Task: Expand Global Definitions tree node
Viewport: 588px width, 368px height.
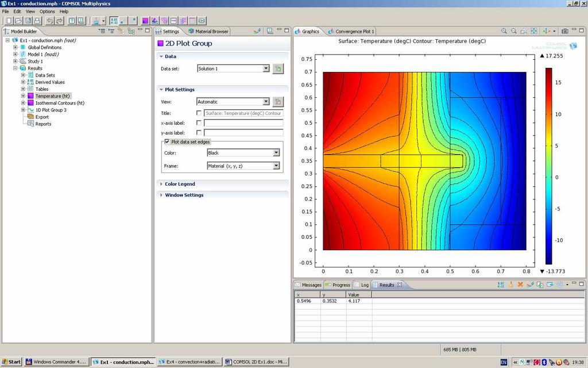Action: pyautogui.click(x=16, y=47)
